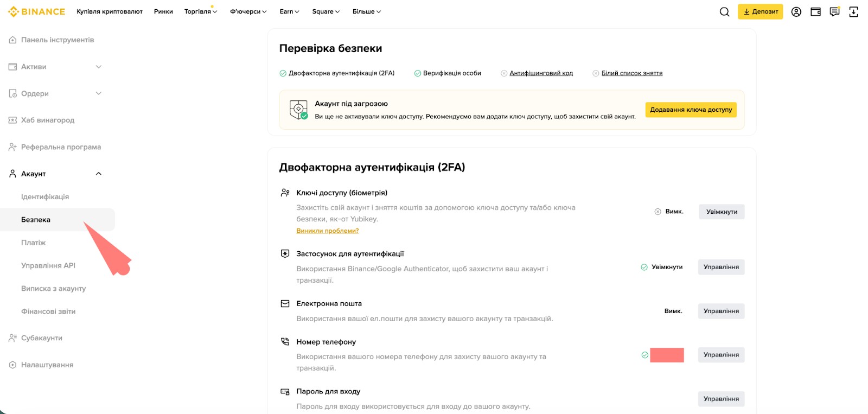This screenshot has width=868, height=414.
Task: Open the Ринки menu item
Action: click(163, 11)
